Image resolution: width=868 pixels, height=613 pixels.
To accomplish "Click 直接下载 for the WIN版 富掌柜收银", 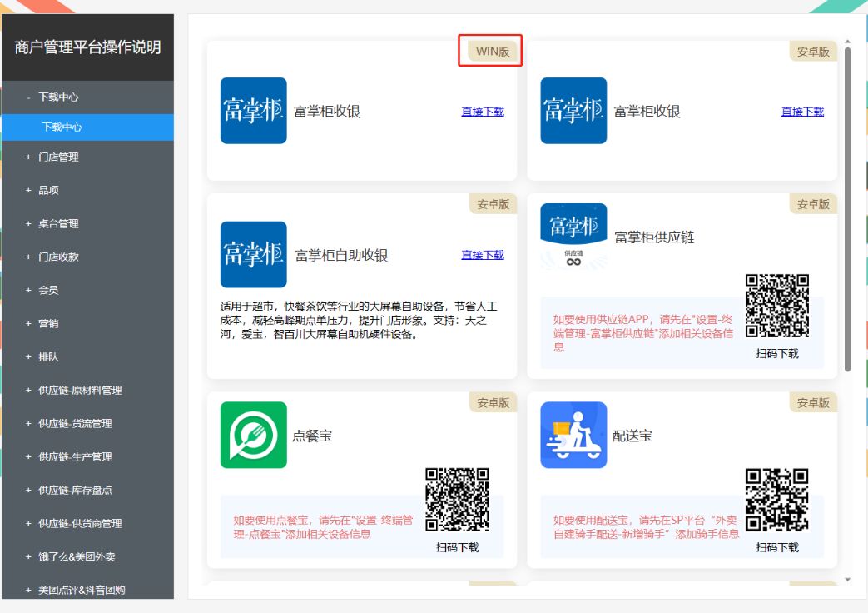I will (483, 112).
